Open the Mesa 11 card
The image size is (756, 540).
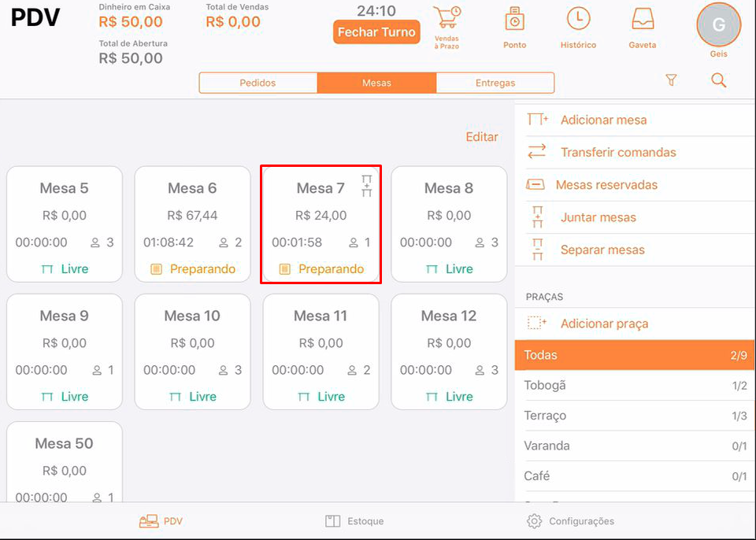(321, 352)
